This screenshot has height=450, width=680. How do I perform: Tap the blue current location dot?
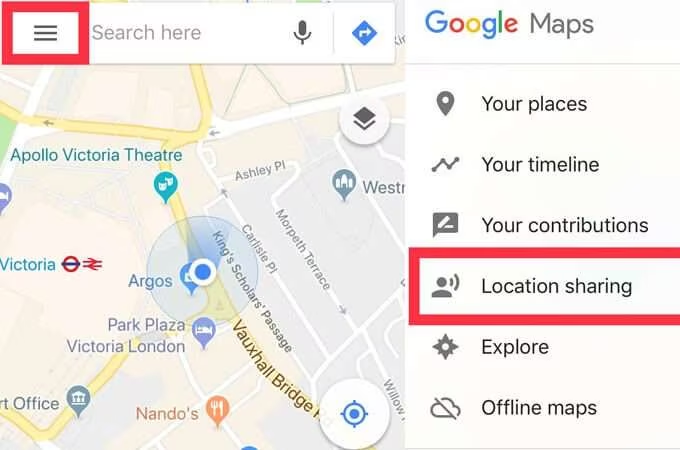(203, 272)
